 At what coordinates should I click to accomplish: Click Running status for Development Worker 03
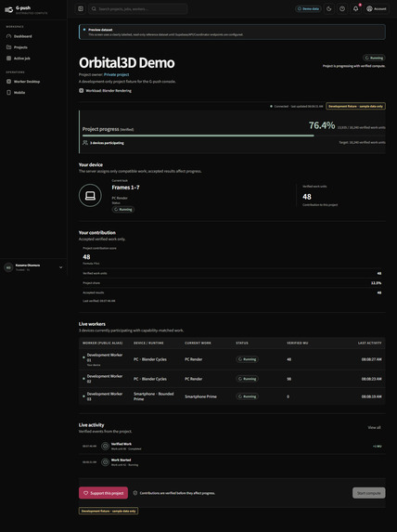click(247, 396)
